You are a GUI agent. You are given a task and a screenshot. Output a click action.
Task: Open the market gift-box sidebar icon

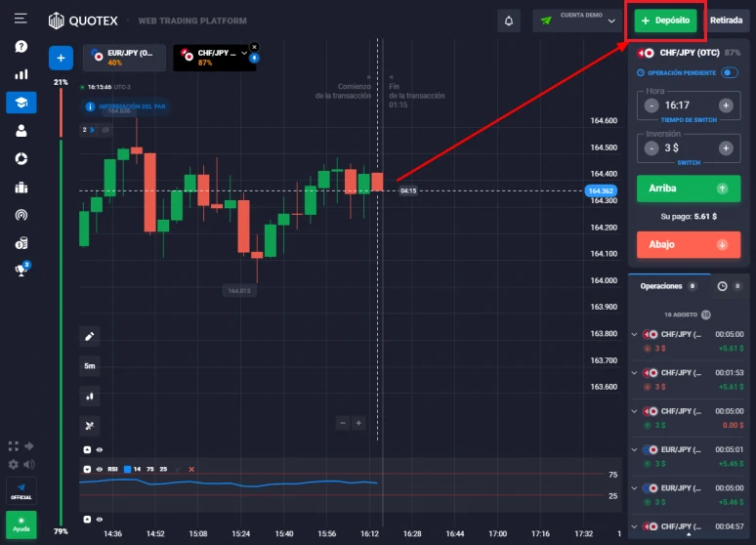click(21, 188)
